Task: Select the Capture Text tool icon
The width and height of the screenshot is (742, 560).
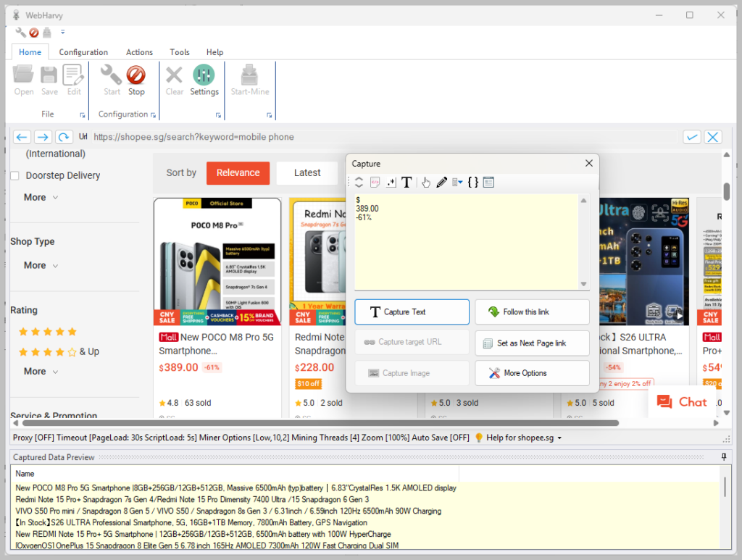Action: (x=407, y=182)
